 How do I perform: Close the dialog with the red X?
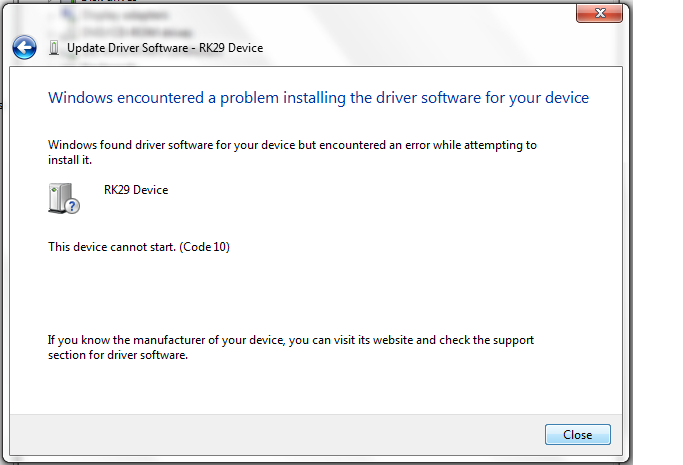pos(599,13)
